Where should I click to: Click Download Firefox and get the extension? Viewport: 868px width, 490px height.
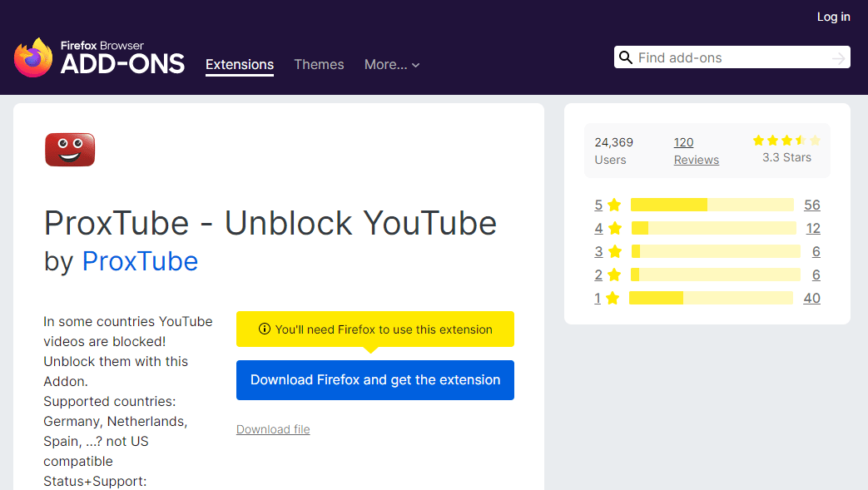pos(375,380)
